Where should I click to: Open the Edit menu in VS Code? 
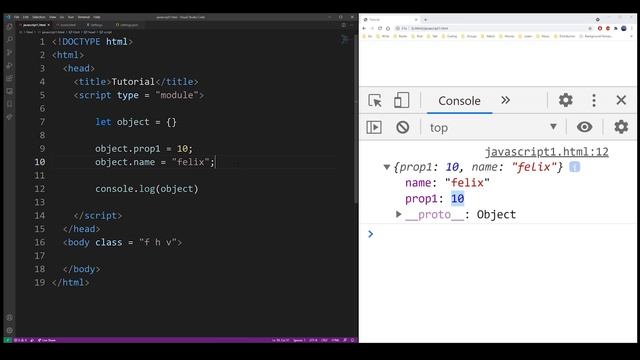pos(26,17)
